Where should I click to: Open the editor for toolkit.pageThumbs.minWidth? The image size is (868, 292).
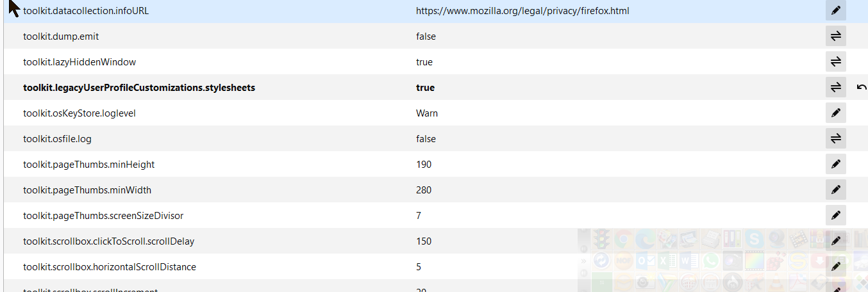pyautogui.click(x=835, y=190)
